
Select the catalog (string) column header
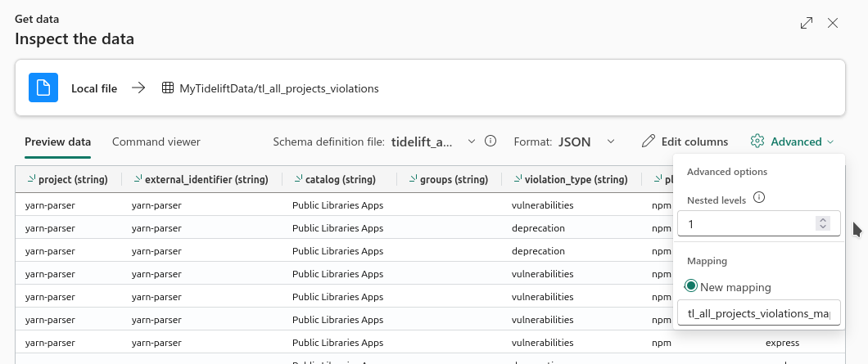tap(339, 179)
